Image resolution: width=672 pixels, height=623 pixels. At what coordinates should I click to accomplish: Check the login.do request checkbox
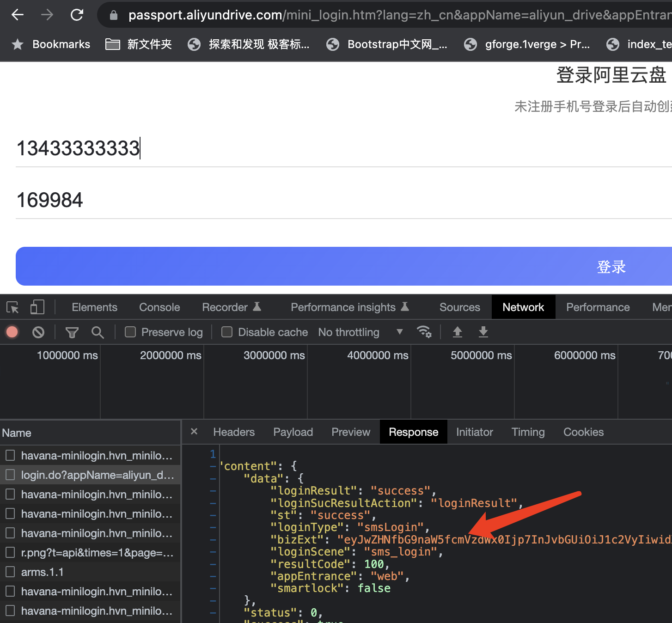coord(10,475)
